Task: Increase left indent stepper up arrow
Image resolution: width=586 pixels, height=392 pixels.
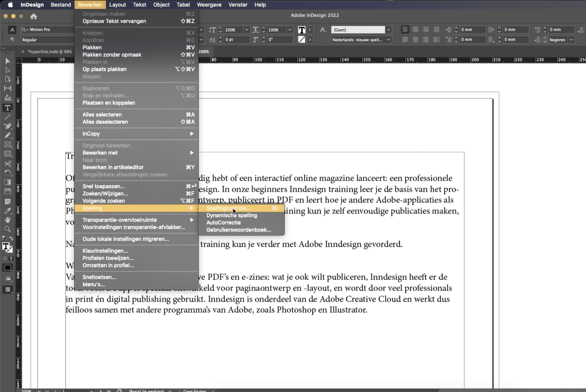Action: coord(456,28)
